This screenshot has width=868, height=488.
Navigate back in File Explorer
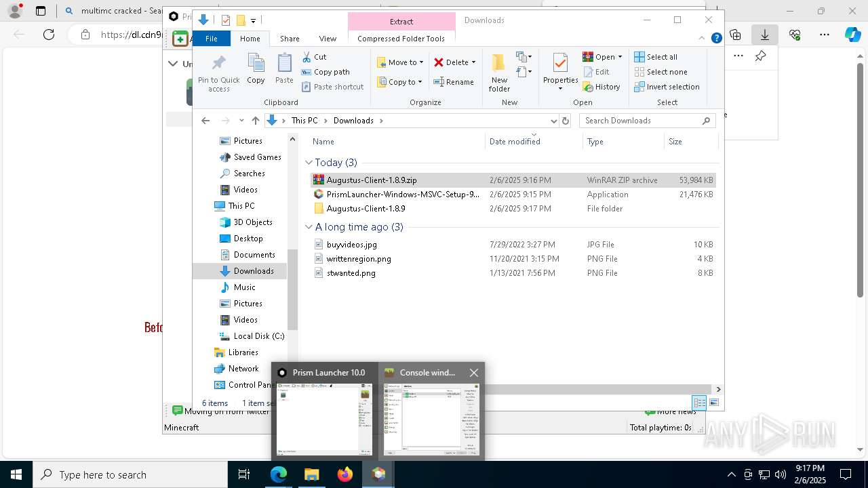pos(205,121)
